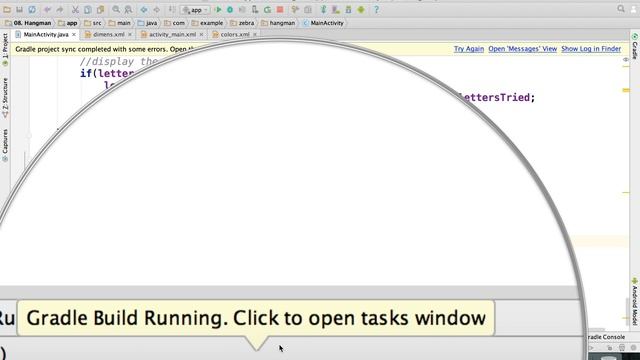Click the Sync Project with Gradle icon
The height and width of the screenshot is (360, 640).
tap(323, 9)
